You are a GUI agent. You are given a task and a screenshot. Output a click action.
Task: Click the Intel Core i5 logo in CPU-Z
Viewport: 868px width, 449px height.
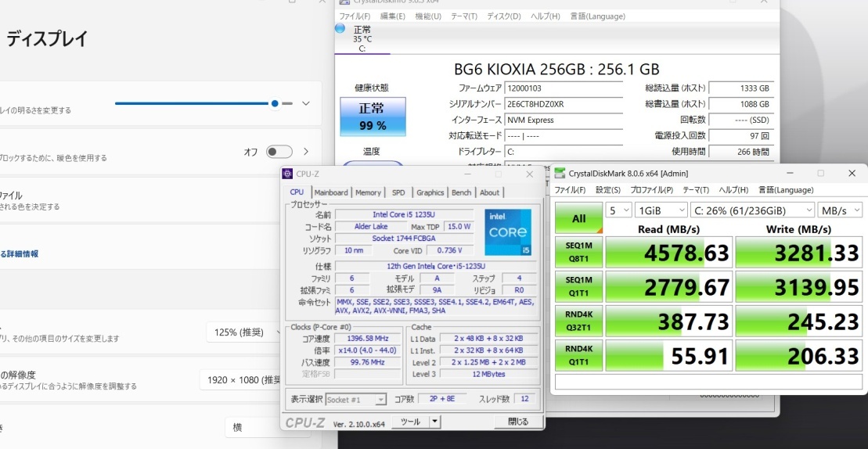pyautogui.click(x=508, y=232)
